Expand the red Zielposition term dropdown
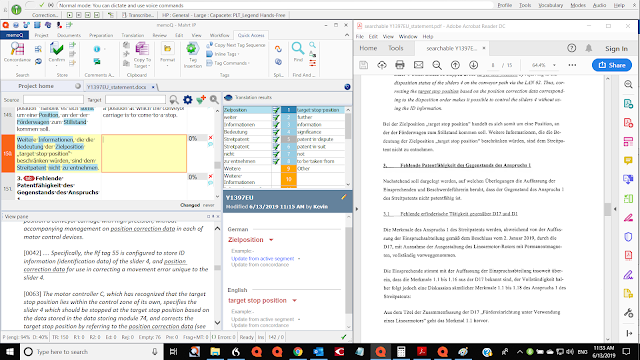 (271, 240)
